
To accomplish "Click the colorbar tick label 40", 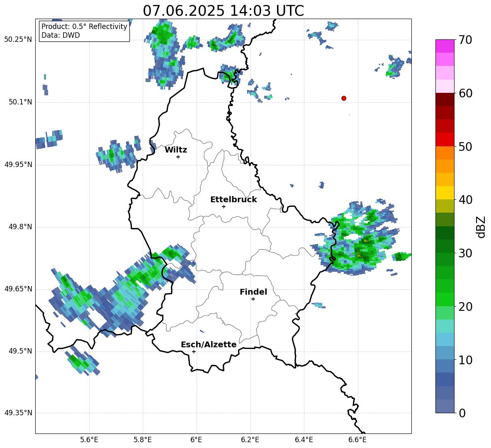I will (465, 200).
